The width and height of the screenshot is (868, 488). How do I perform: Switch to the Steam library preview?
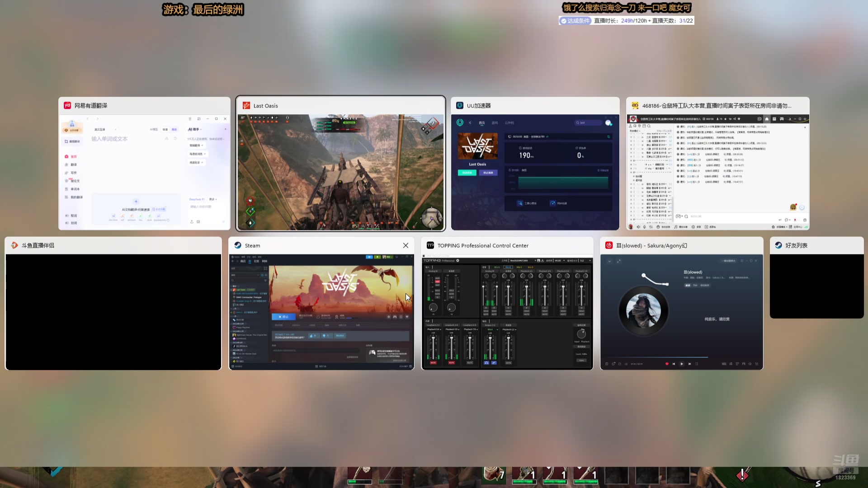pos(321,312)
